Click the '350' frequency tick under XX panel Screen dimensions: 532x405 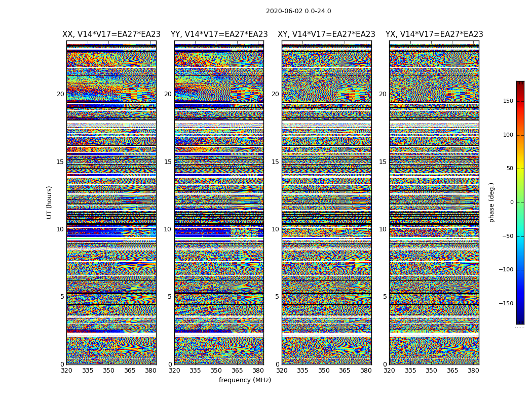(x=108, y=371)
